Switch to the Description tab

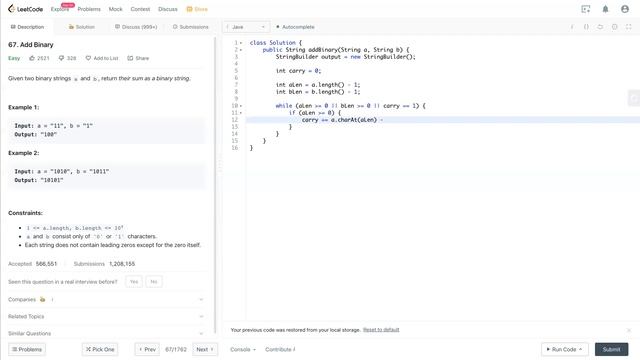point(27,27)
